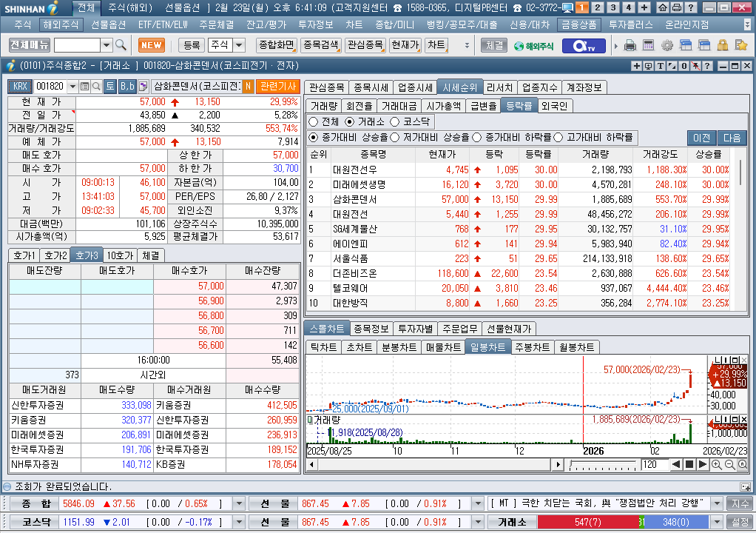Open the menu search box dropdown arrow
Viewport: 756px width, 533px height.
pyautogui.click(x=107, y=45)
